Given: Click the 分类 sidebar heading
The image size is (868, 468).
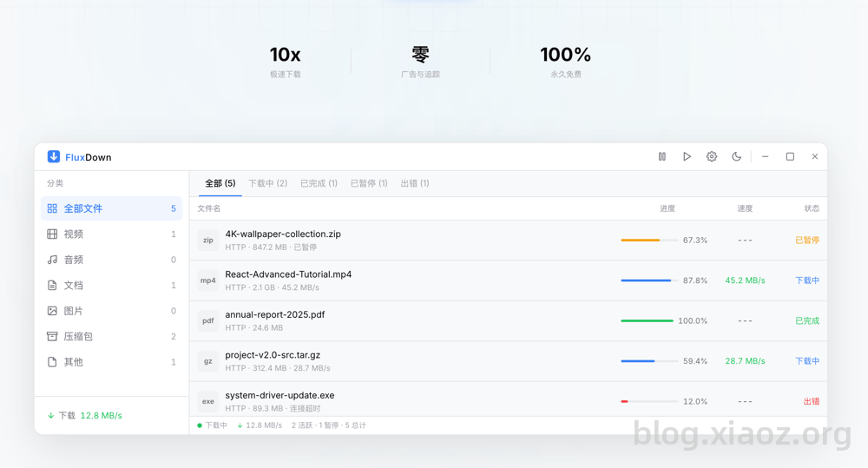Looking at the screenshot, I should tap(55, 183).
